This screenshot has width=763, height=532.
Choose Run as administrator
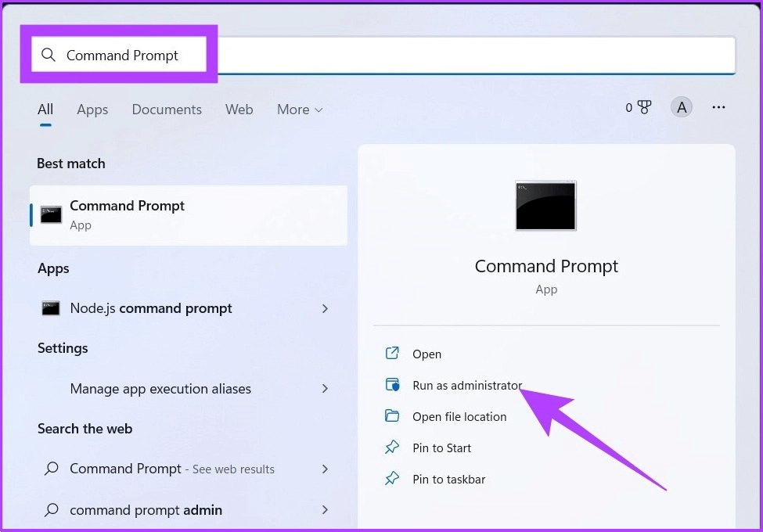[x=467, y=385]
